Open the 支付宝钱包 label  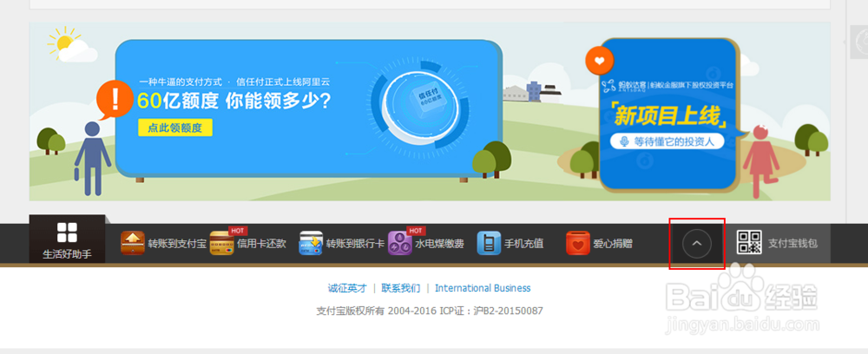[792, 243]
